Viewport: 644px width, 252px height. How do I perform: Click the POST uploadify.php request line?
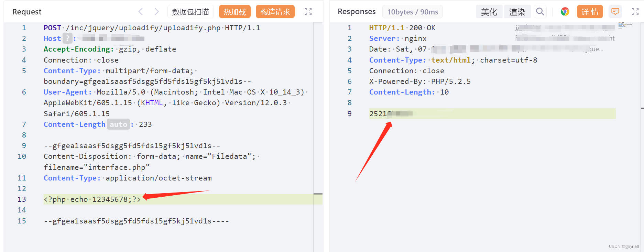coord(152,28)
